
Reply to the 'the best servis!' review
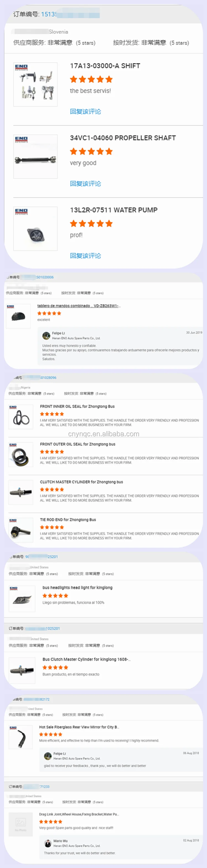(86, 112)
